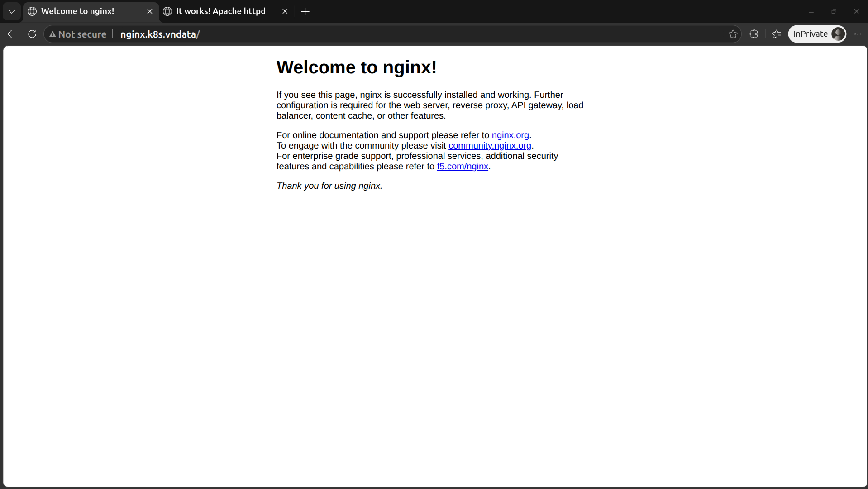Follow the nginx.org documentation link

[510, 135]
